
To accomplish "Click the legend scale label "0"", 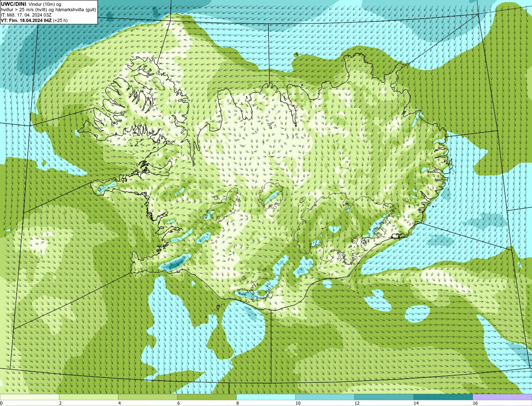I will (1, 403).
